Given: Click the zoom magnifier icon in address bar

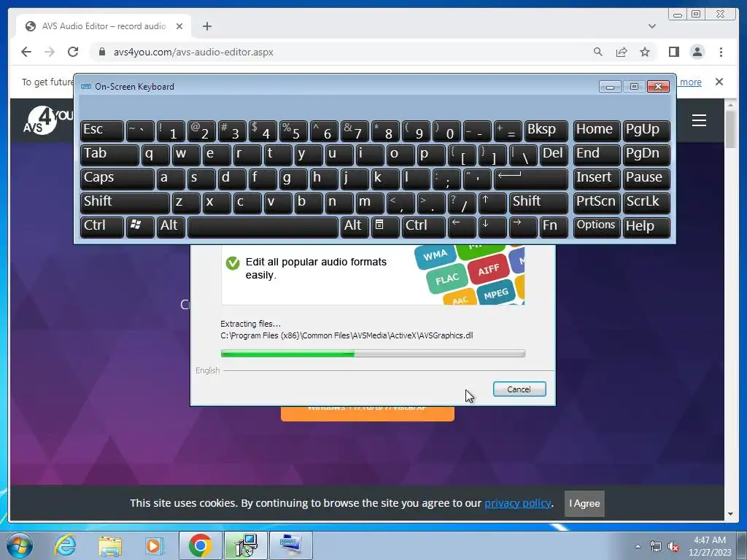Looking at the screenshot, I should pyautogui.click(x=598, y=52).
